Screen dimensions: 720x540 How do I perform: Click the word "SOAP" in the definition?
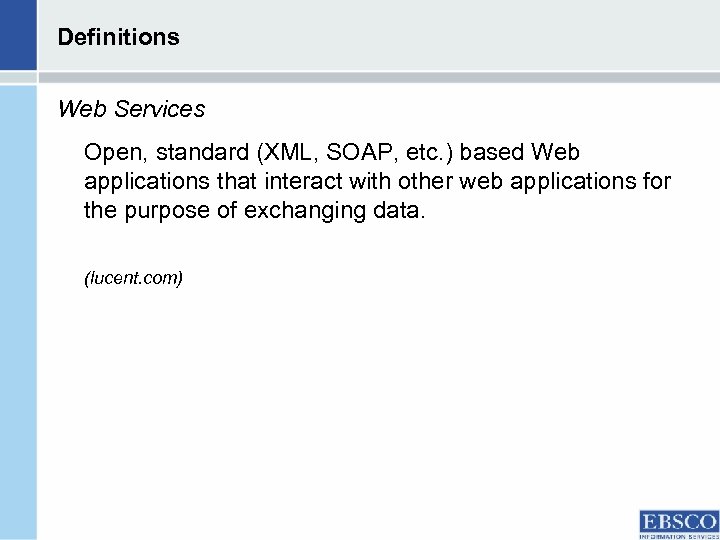pyautogui.click(x=355, y=153)
